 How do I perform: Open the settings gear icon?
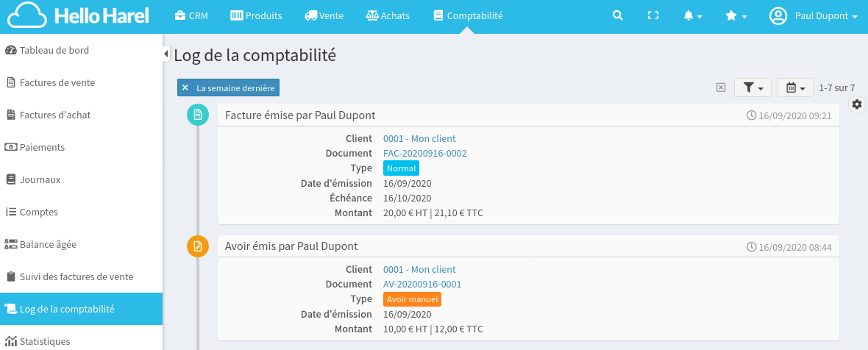coord(857,104)
